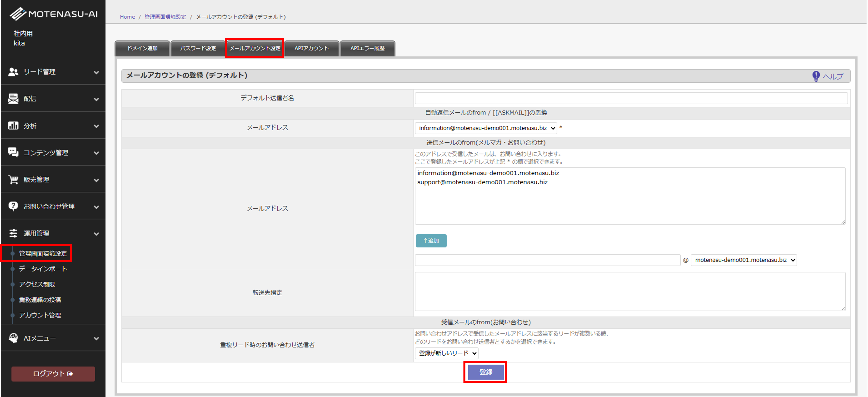Click the MOTENASU-AI logo
868x397 pixels.
(53, 14)
